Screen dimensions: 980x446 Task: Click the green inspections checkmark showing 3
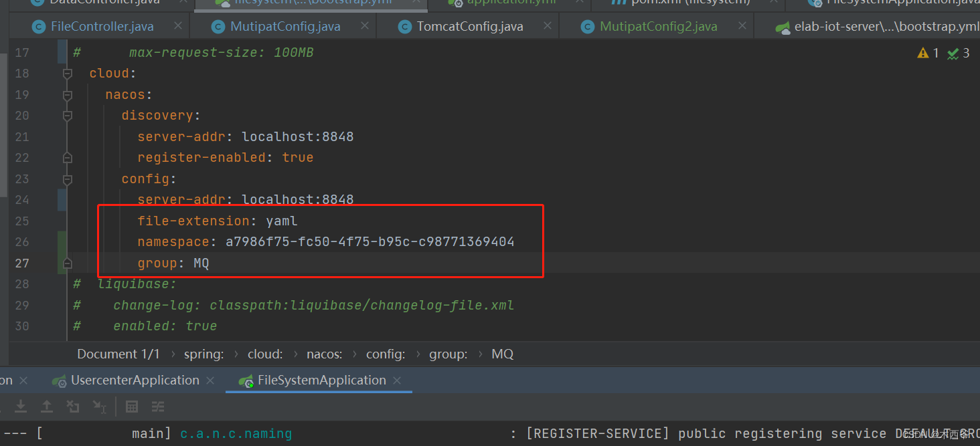pos(959,53)
